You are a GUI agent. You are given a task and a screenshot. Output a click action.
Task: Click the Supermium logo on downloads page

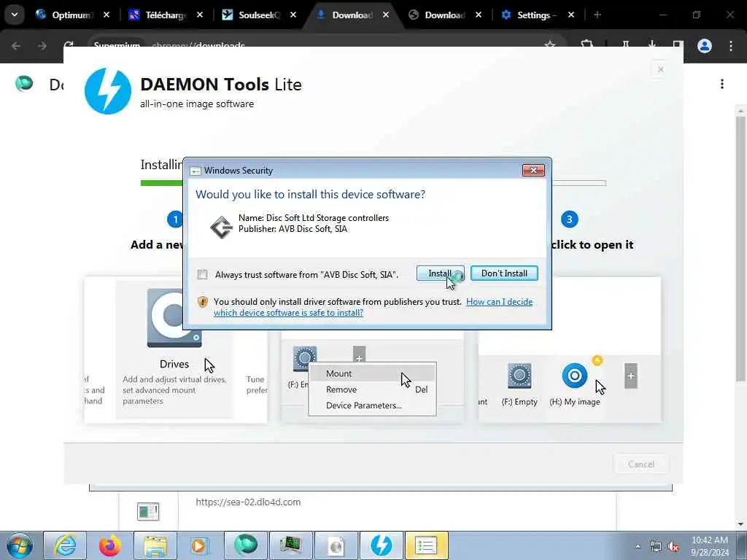pos(24,84)
